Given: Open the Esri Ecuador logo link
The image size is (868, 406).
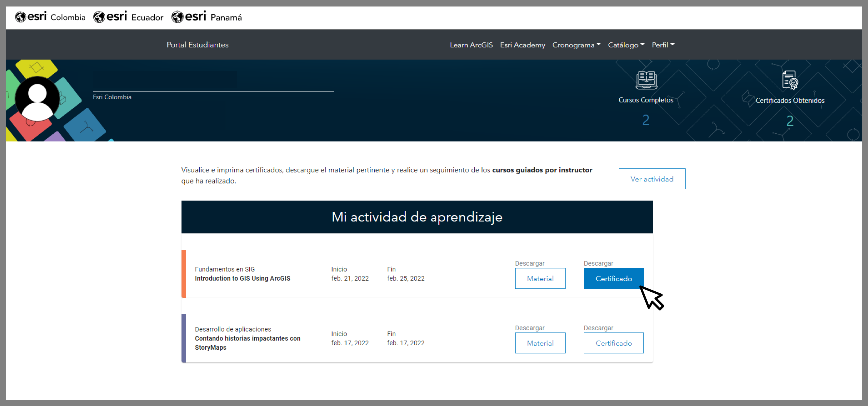Looking at the screenshot, I should coord(128,17).
